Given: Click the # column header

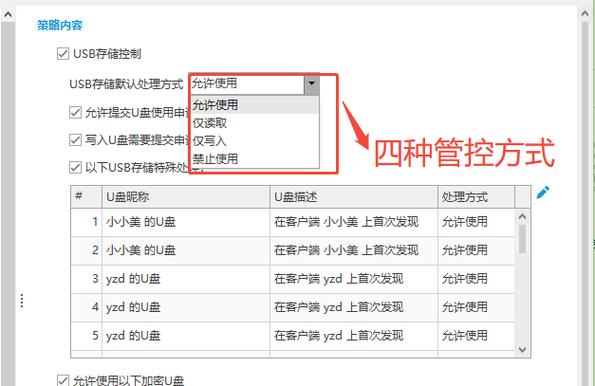Looking at the screenshot, I should [86, 197].
